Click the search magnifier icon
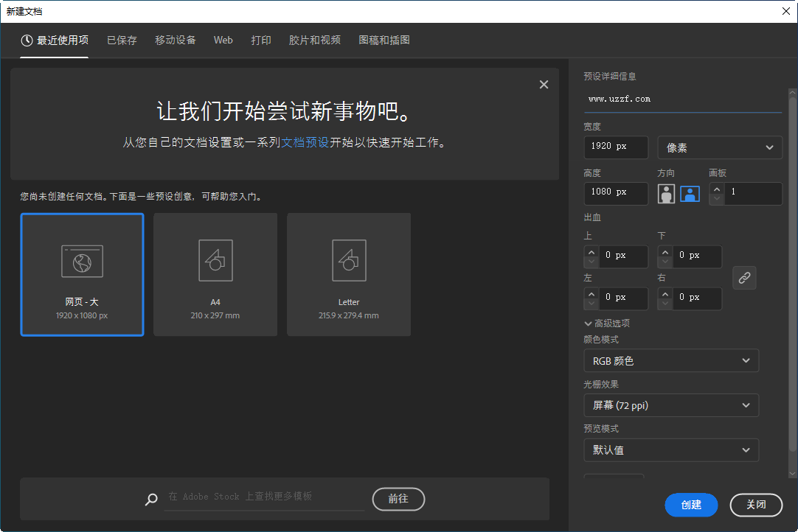The image size is (798, 532). 151,499
